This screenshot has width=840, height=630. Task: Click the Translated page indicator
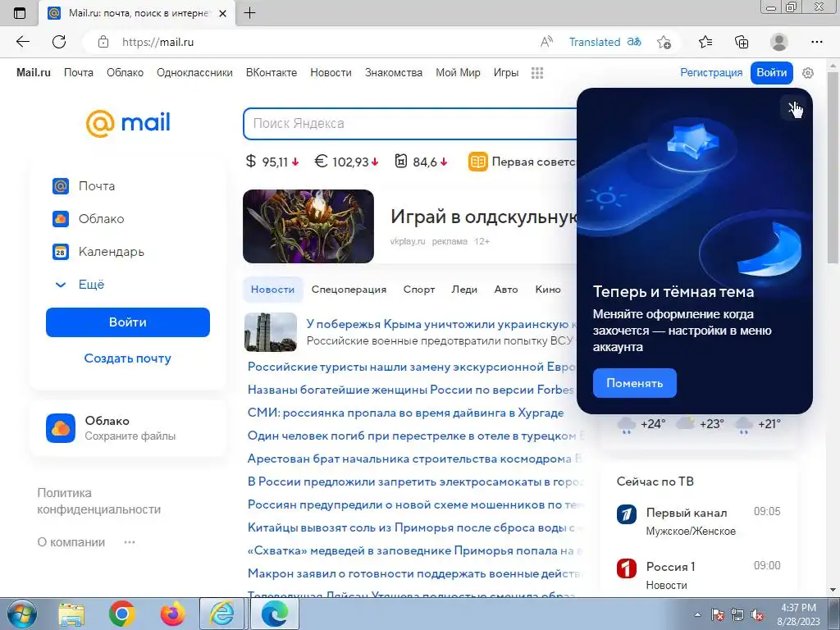pos(605,42)
